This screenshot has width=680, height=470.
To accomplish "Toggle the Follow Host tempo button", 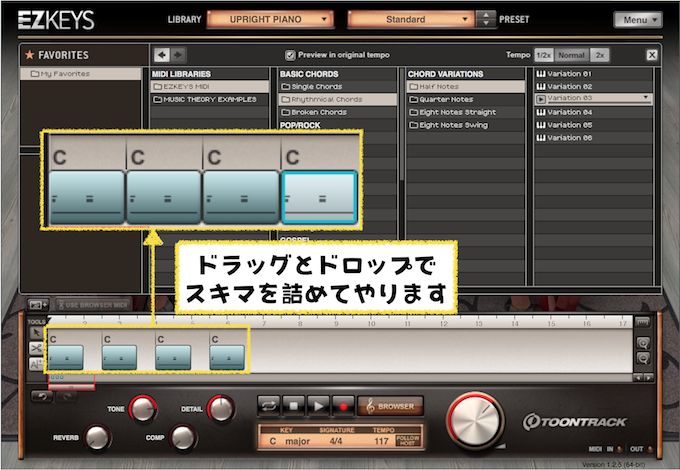I will 408,441.
